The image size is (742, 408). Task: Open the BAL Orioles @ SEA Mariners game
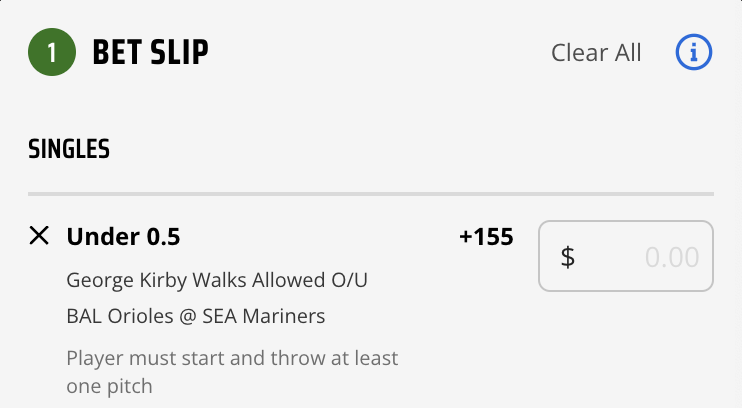(x=196, y=316)
